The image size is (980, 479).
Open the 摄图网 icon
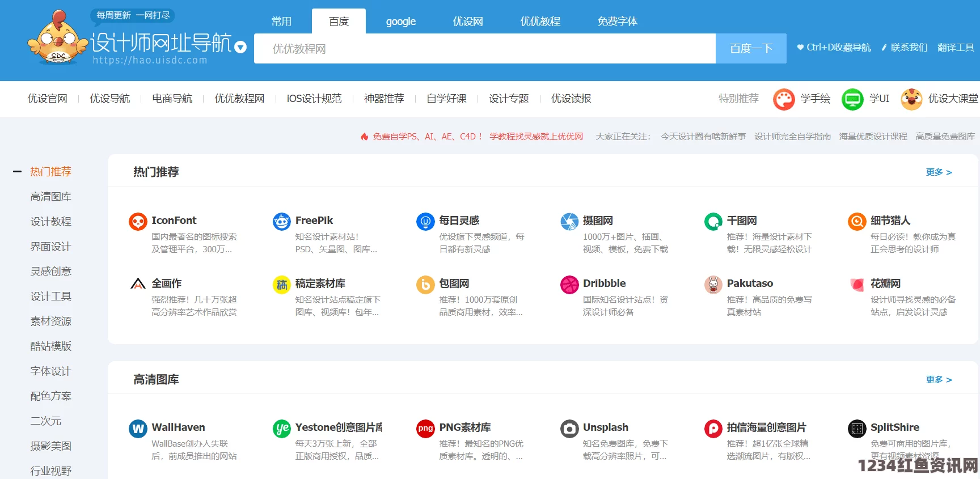(x=569, y=222)
